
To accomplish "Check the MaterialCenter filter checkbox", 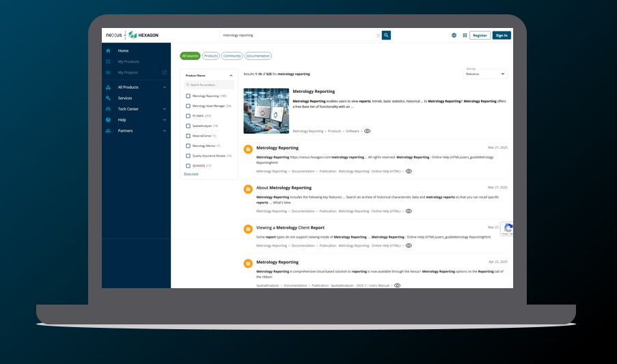I will tap(188, 136).
